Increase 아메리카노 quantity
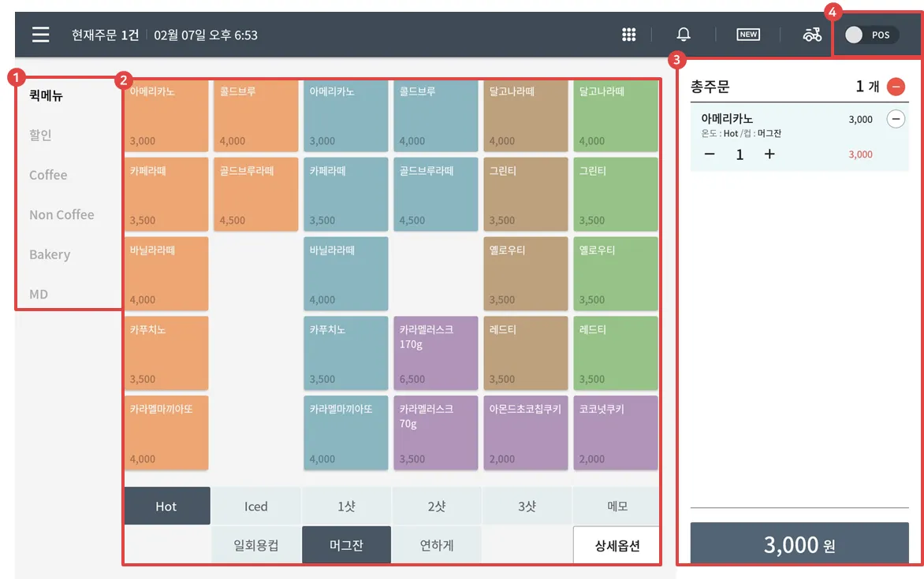 [769, 154]
